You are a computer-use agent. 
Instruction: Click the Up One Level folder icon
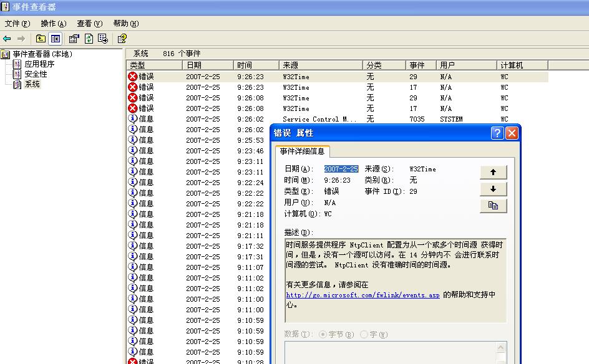(41, 39)
